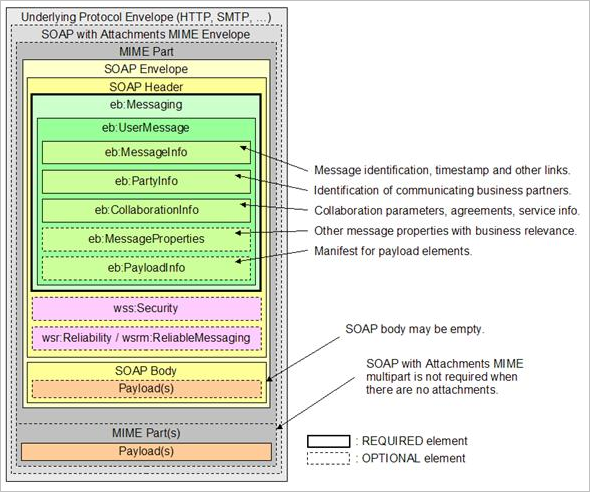This screenshot has height=492, width=590.
Task: Click the Underlying Protocol Envelope heading
Action: (x=146, y=17)
